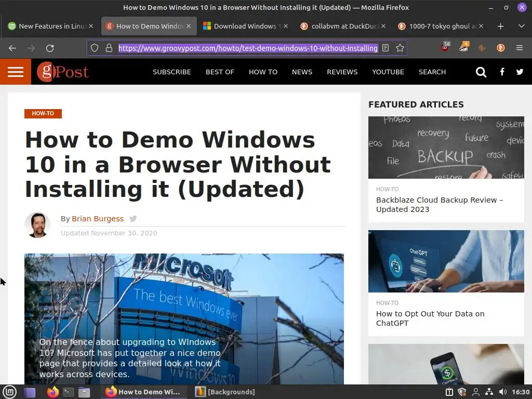
Task: Open the update manager tray icon
Action: click(449, 392)
